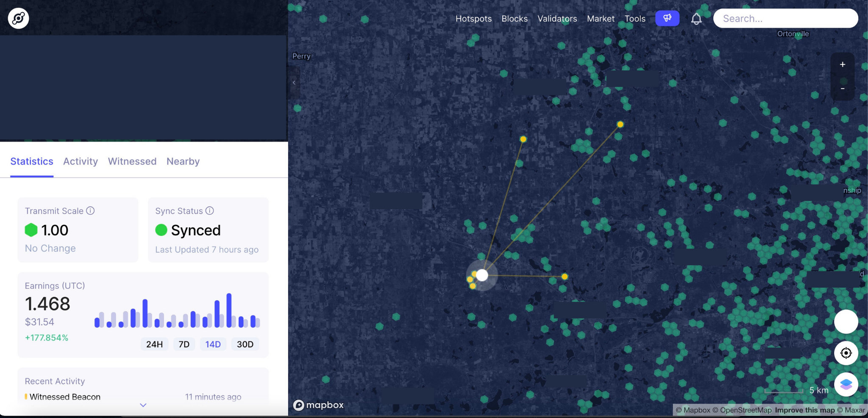Open the map layers button
This screenshot has width=868, height=418.
pos(846,384)
